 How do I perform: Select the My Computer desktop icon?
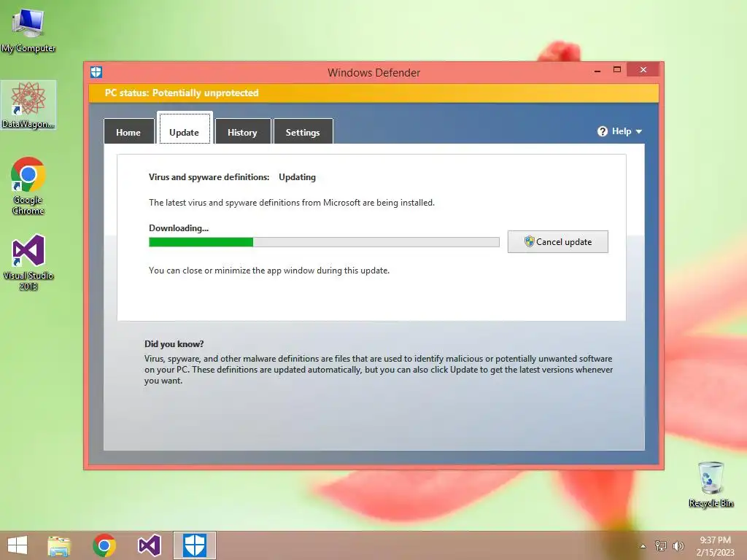(28, 30)
